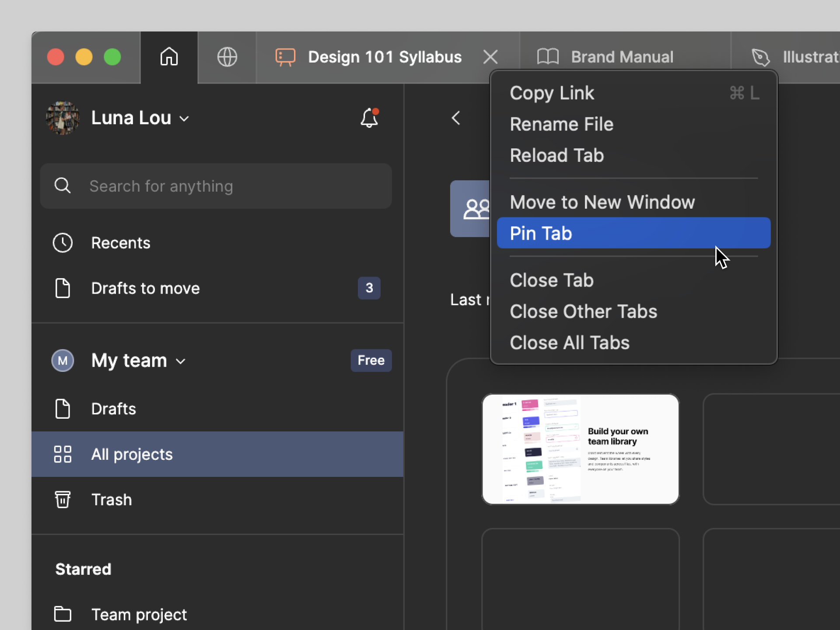Open the starred Team project folder

coord(138,614)
